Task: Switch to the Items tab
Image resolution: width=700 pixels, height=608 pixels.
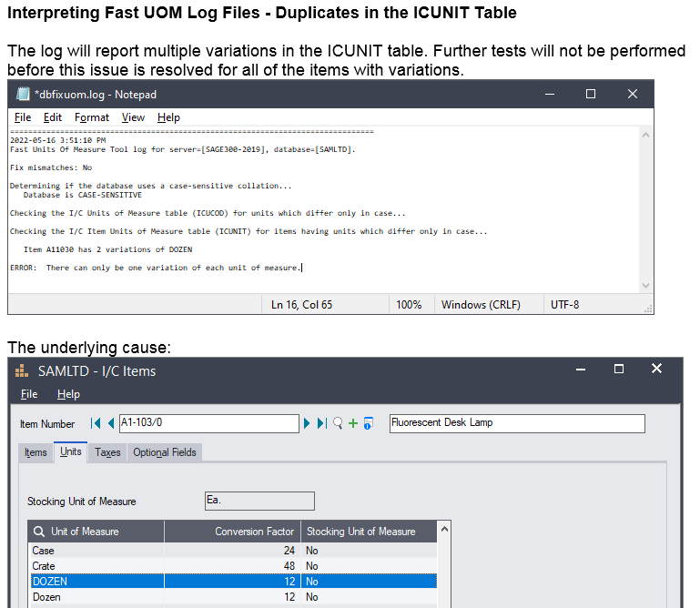Action: (36, 452)
